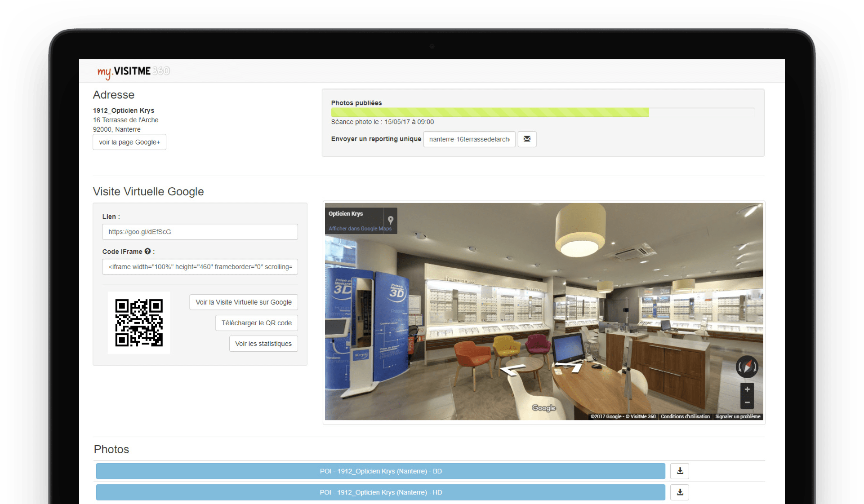The width and height of the screenshot is (864, 504).
Task: Click the '92000, Nanterre' text
Action: coord(117,129)
